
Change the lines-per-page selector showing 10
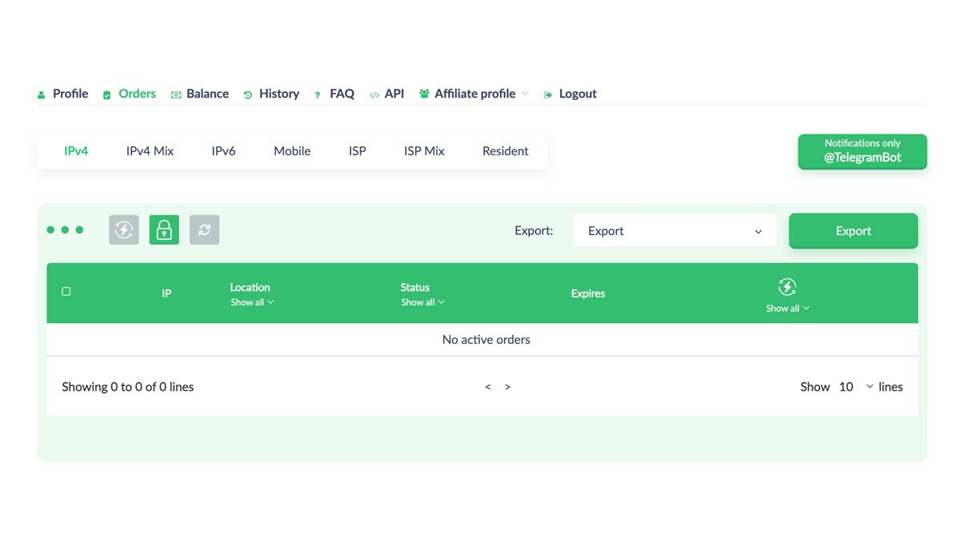coord(855,387)
